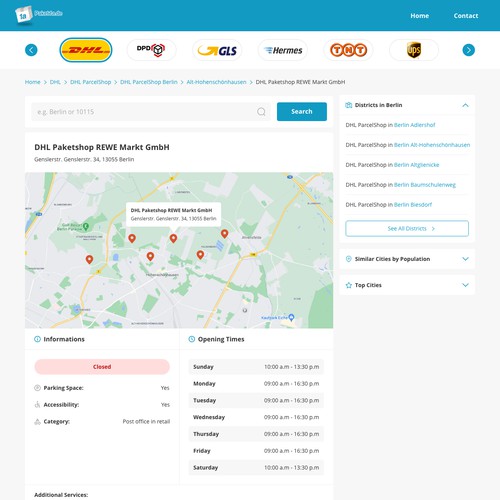Click the heading DHL Paketshop REWE Markt GmbH
This screenshot has width=500, height=500.
[x=102, y=147]
